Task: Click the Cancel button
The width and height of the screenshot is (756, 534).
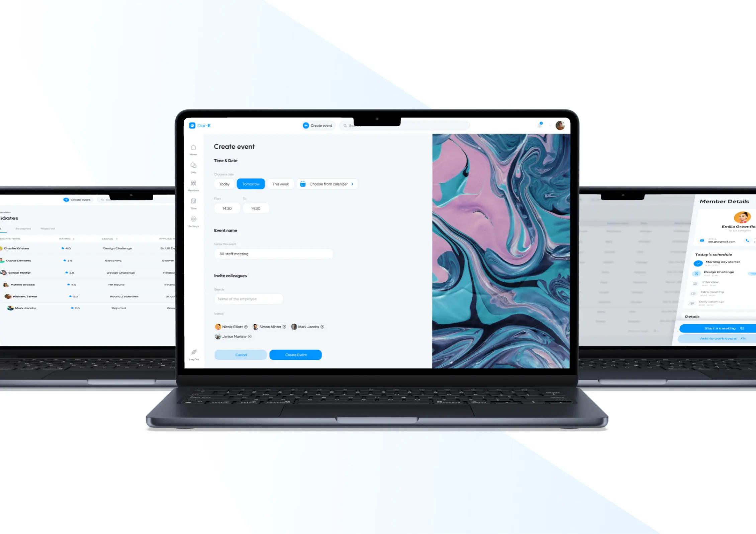Action: (240, 355)
